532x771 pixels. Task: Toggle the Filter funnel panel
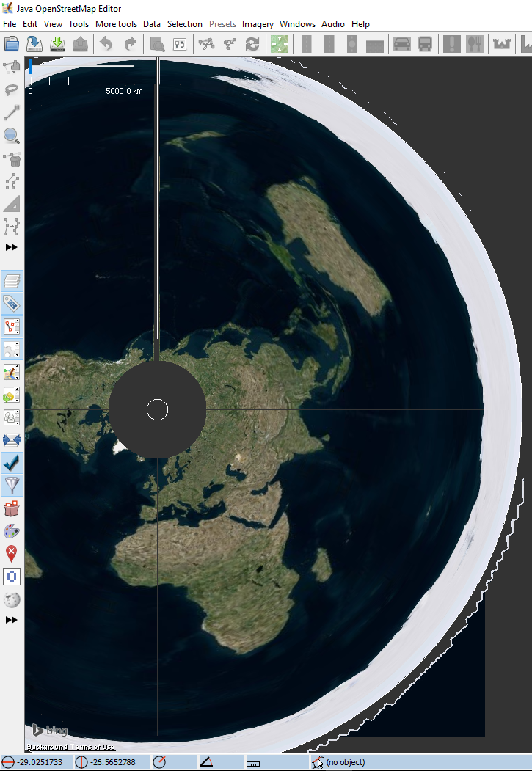(x=12, y=486)
